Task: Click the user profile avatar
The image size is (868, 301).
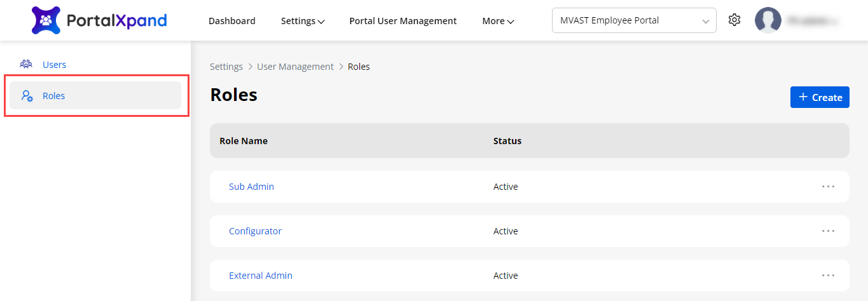Action: click(768, 20)
